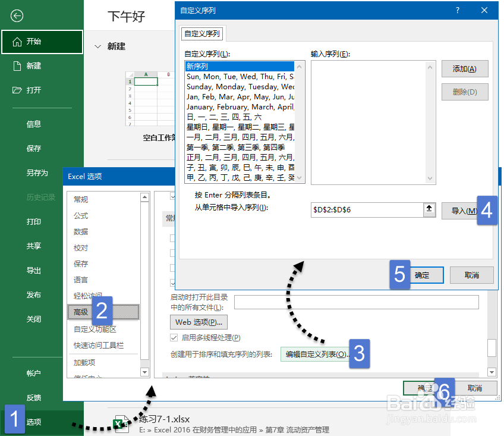The image size is (504, 436).
Task: Select the 'January, February, March' list entry
Action: (x=240, y=107)
